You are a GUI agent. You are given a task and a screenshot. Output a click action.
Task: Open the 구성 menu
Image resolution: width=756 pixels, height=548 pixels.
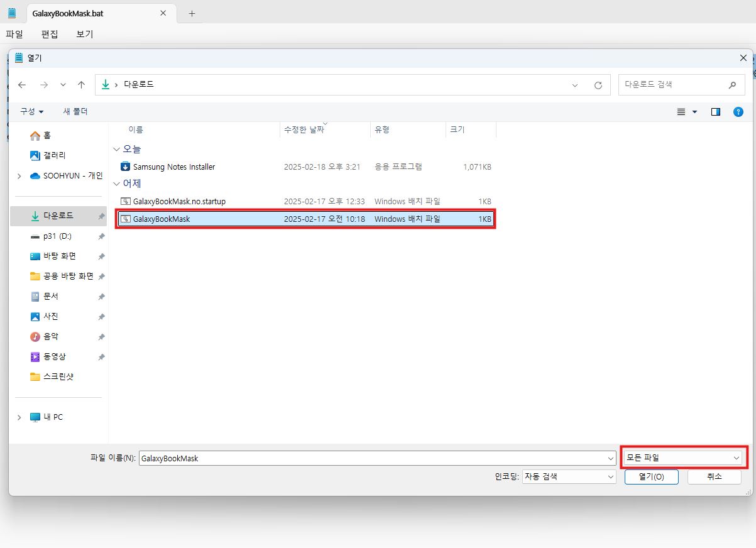pos(32,111)
